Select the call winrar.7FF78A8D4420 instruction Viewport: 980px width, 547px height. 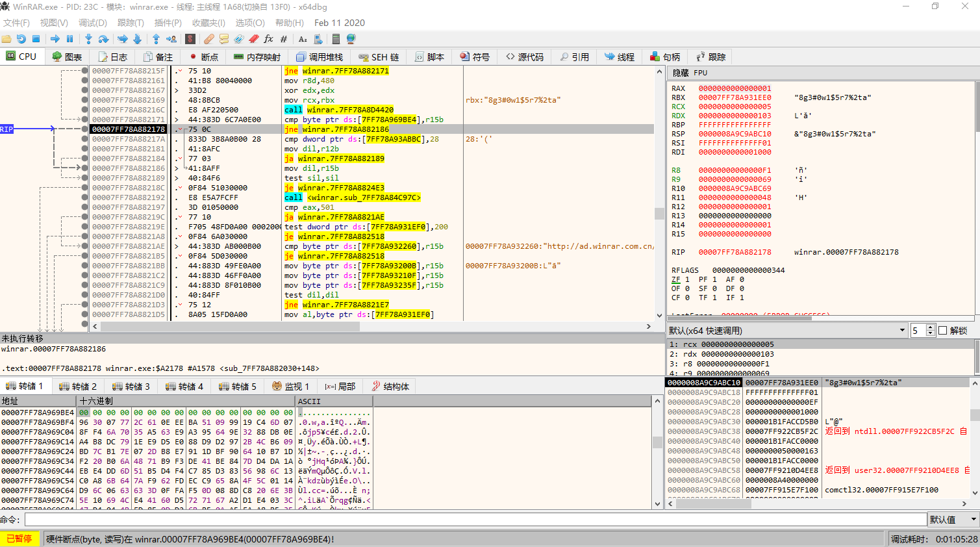pyautogui.click(x=339, y=110)
